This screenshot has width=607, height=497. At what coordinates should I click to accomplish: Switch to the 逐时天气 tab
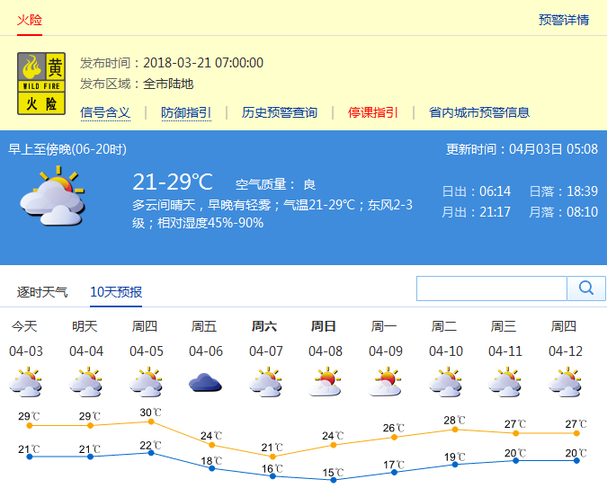pyautogui.click(x=43, y=292)
